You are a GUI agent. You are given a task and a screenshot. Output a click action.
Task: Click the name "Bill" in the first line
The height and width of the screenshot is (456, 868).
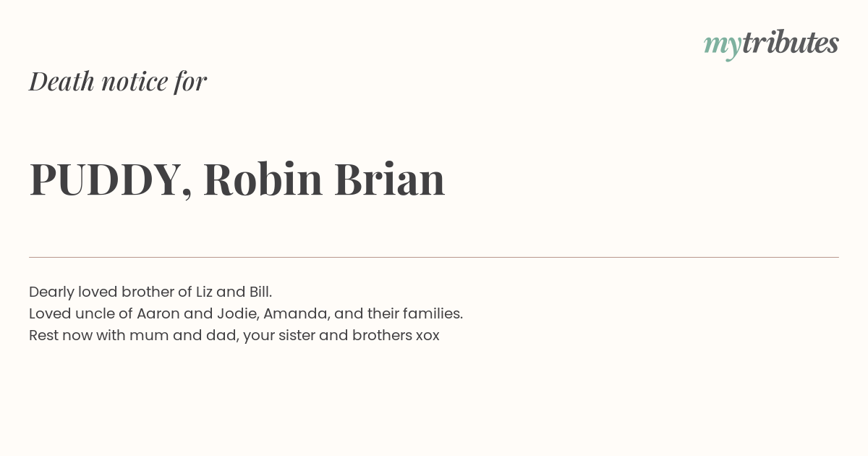[x=260, y=292]
